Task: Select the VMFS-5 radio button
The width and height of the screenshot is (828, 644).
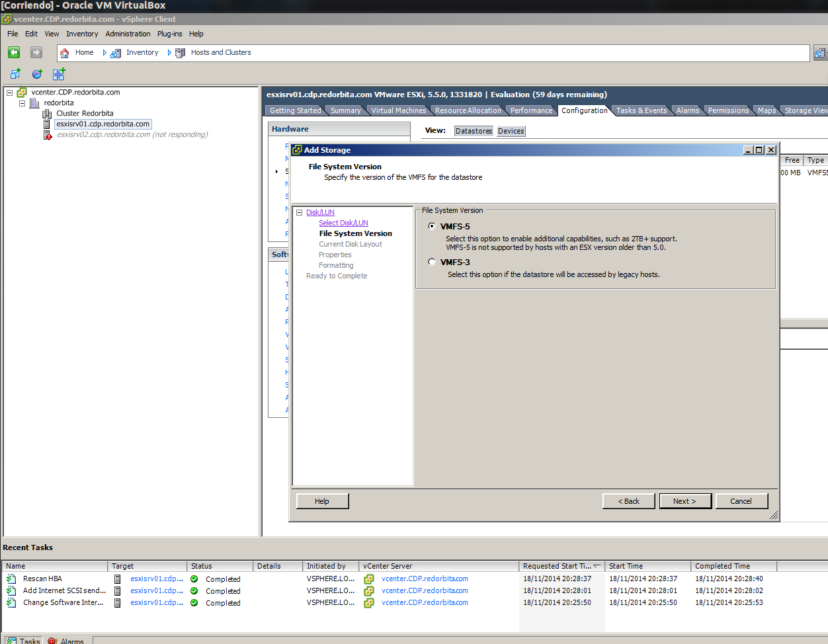Action: (x=432, y=226)
